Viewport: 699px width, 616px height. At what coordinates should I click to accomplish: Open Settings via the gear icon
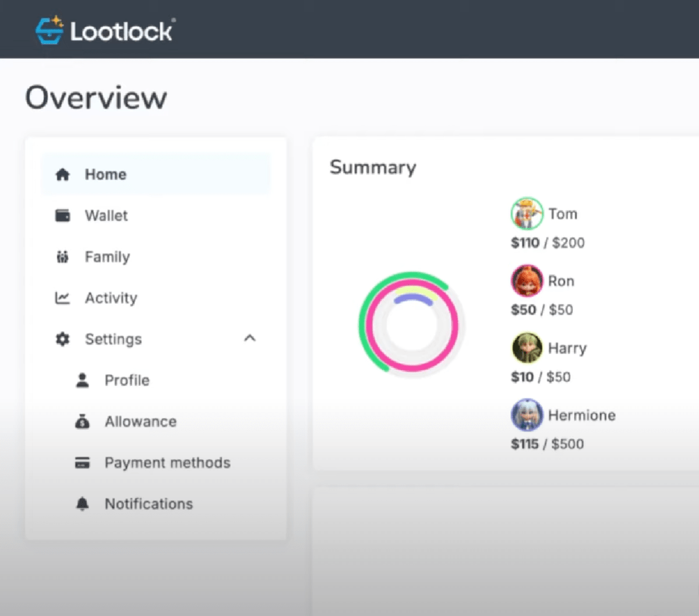[x=63, y=339]
